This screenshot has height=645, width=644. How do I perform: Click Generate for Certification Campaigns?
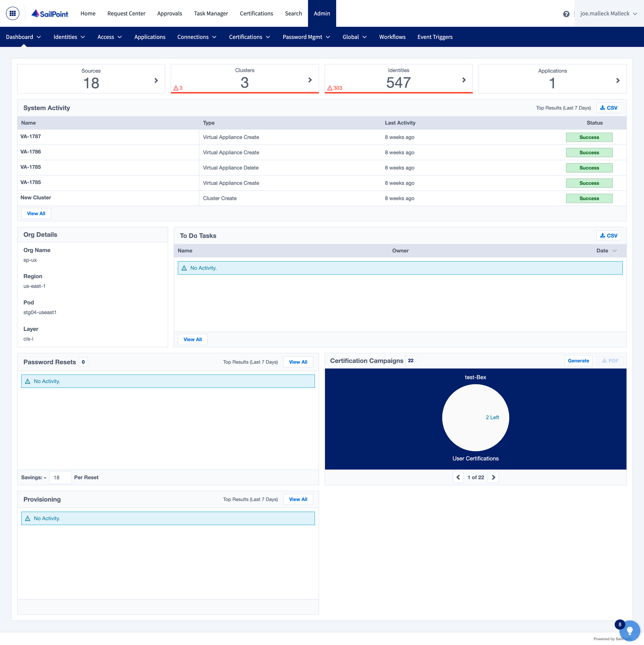click(578, 361)
